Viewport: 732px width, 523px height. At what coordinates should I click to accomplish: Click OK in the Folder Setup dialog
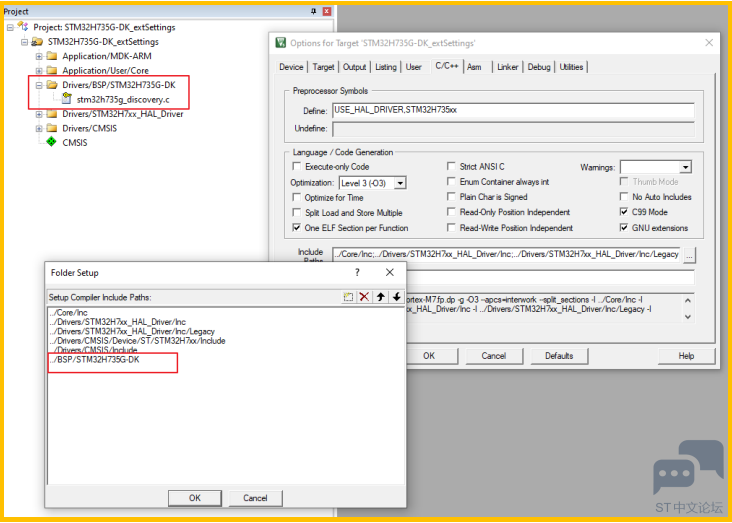pyautogui.click(x=195, y=498)
